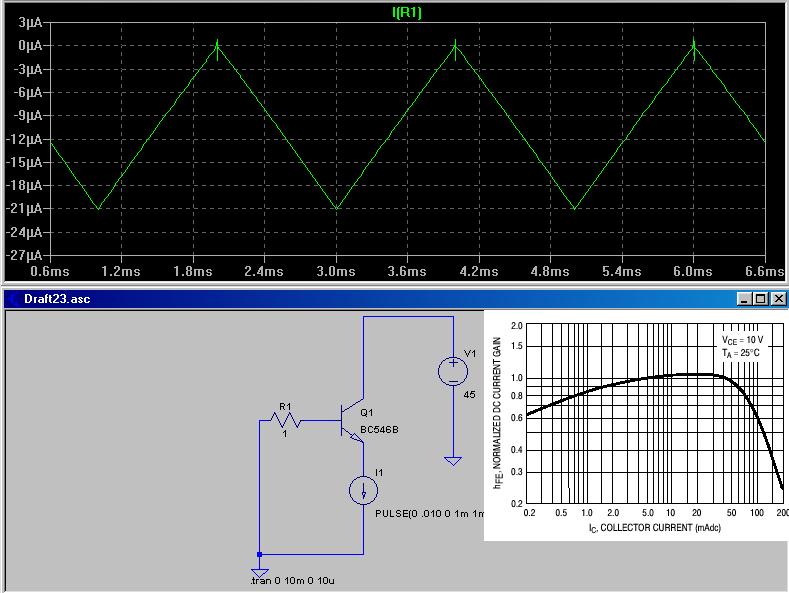Image resolution: width=789 pixels, height=593 pixels.
Task: Click the .tran 0 10m 0 10u directive
Action: click(x=292, y=580)
